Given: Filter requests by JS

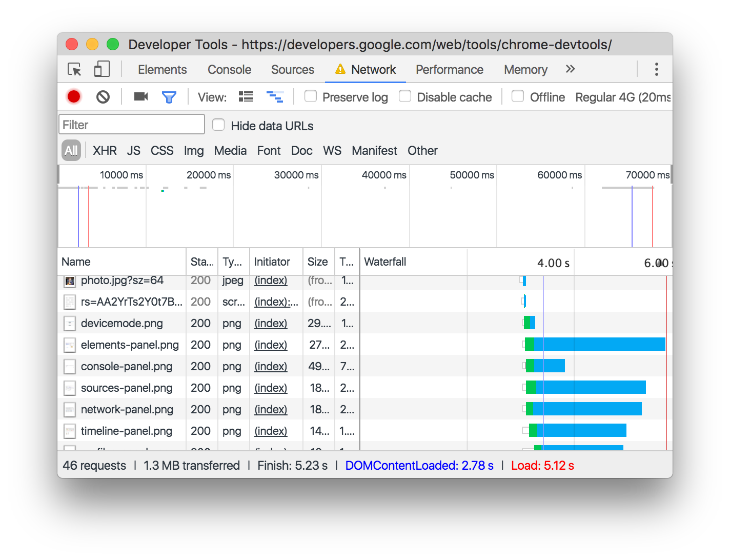Looking at the screenshot, I should [133, 151].
